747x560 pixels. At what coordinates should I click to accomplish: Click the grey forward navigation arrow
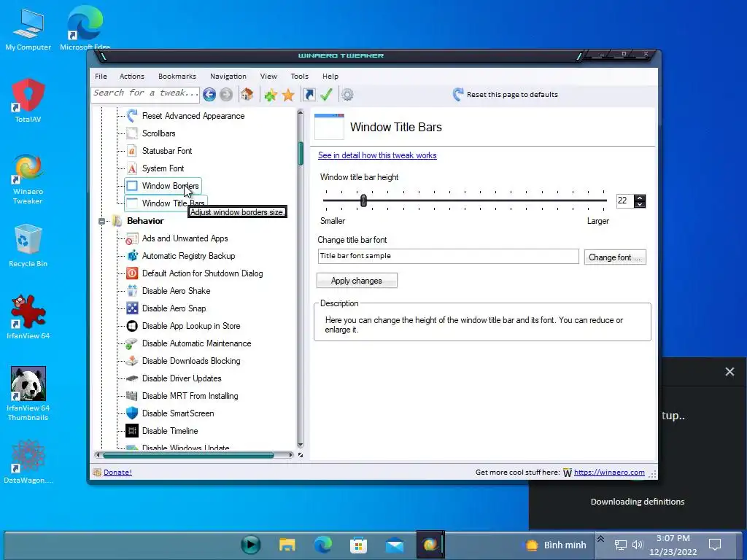(x=226, y=94)
